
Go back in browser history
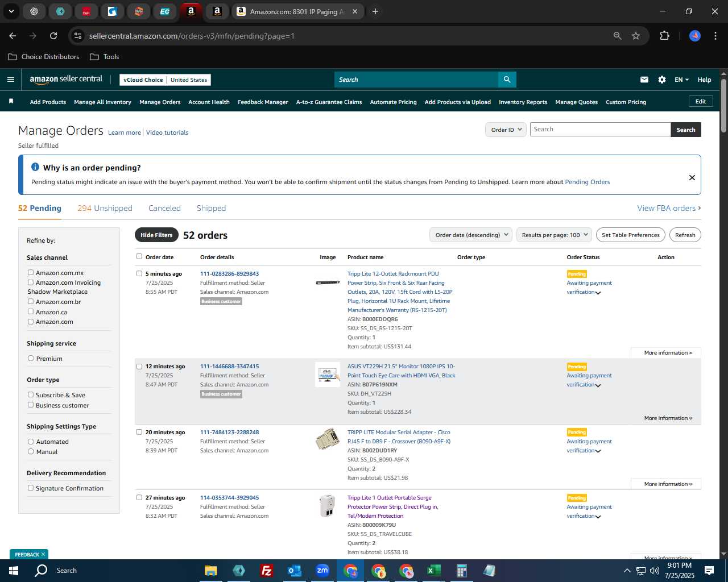tap(13, 36)
